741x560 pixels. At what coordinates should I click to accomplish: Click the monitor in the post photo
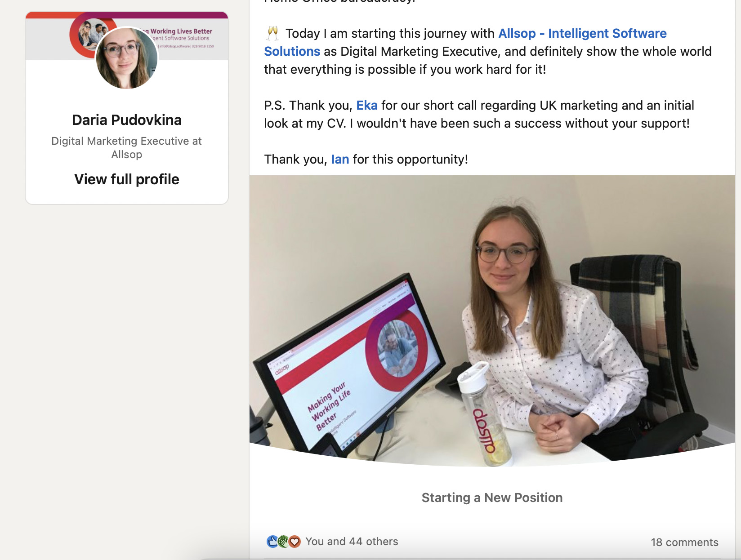tap(349, 365)
